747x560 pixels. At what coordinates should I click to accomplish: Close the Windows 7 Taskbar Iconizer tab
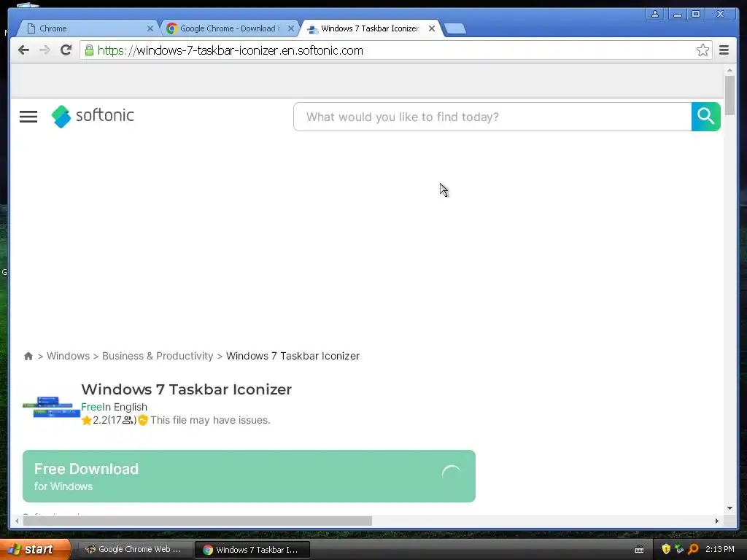432,28
